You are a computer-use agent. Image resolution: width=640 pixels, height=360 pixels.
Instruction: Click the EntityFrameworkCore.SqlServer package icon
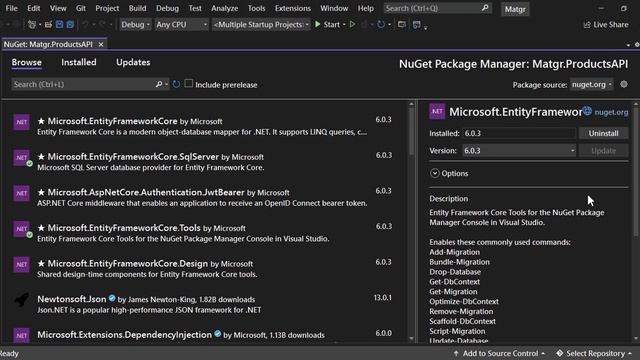click(21, 158)
